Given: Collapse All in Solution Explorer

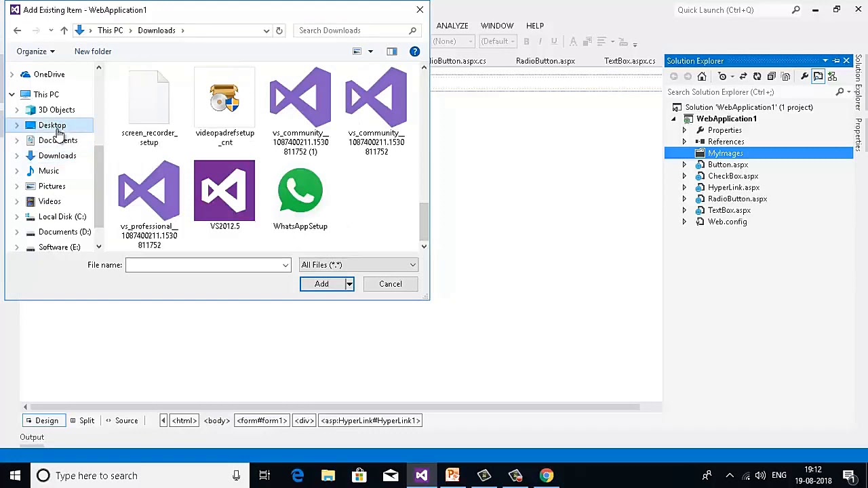Looking at the screenshot, I should [771, 77].
